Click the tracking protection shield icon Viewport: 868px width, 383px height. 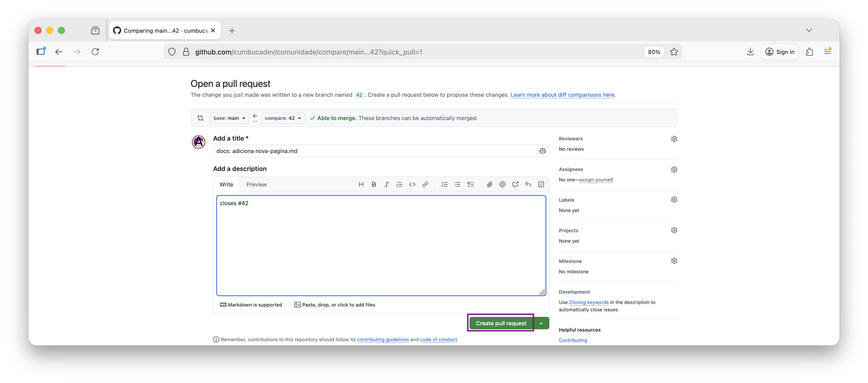[x=172, y=51]
